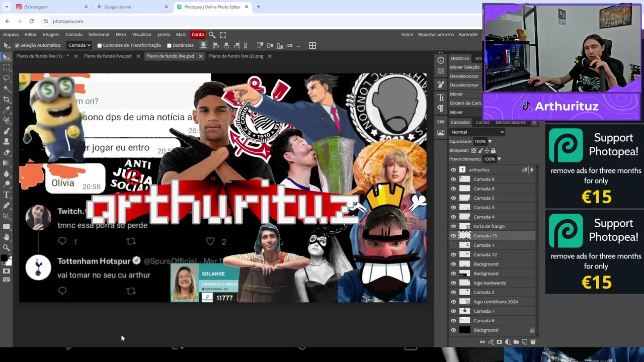
Task: Select the Clone Stamp tool
Action: (x=7, y=141)
